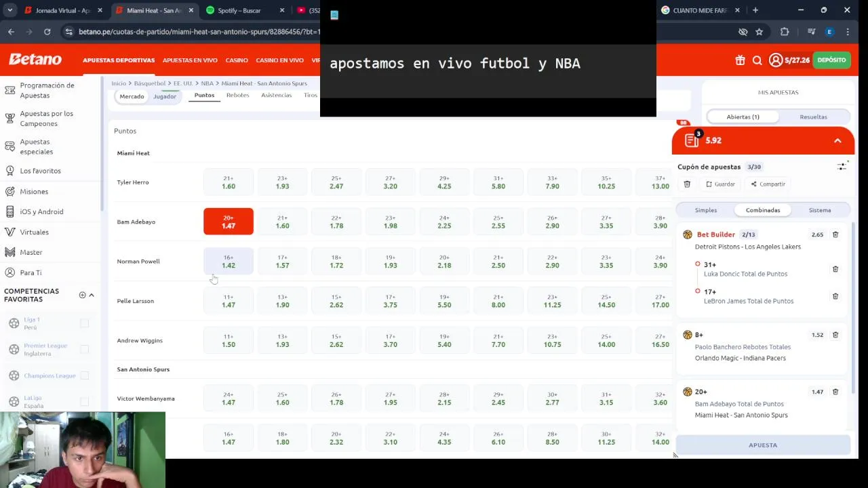Open Apuestas por los Campeones
This screenshot has height=488, width=868.
(46, 119)
